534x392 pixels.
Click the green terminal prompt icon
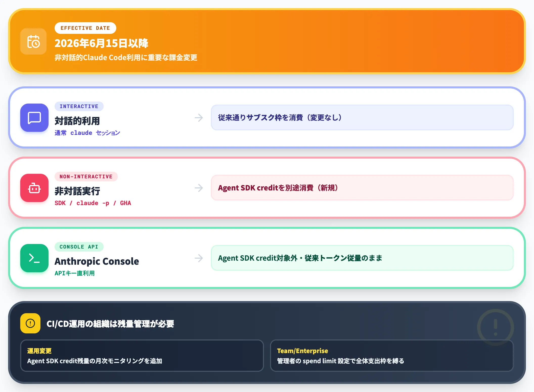[x=34, y=258]
